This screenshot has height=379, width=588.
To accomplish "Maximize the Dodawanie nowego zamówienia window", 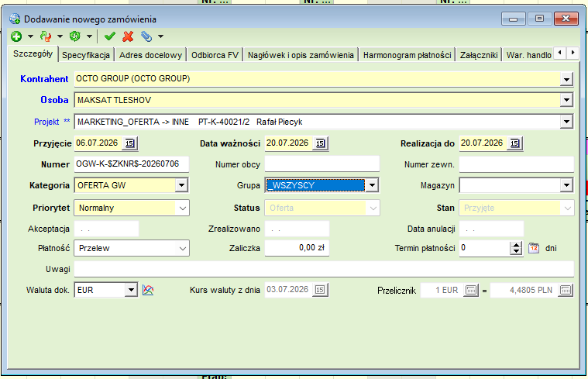I will click(x=539, y=19).
